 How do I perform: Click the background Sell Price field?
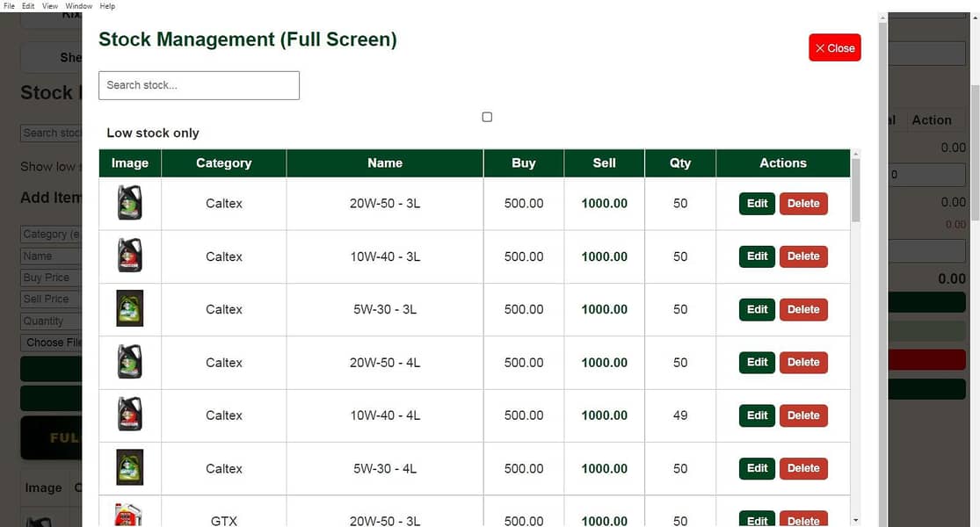tap(51, 300)
